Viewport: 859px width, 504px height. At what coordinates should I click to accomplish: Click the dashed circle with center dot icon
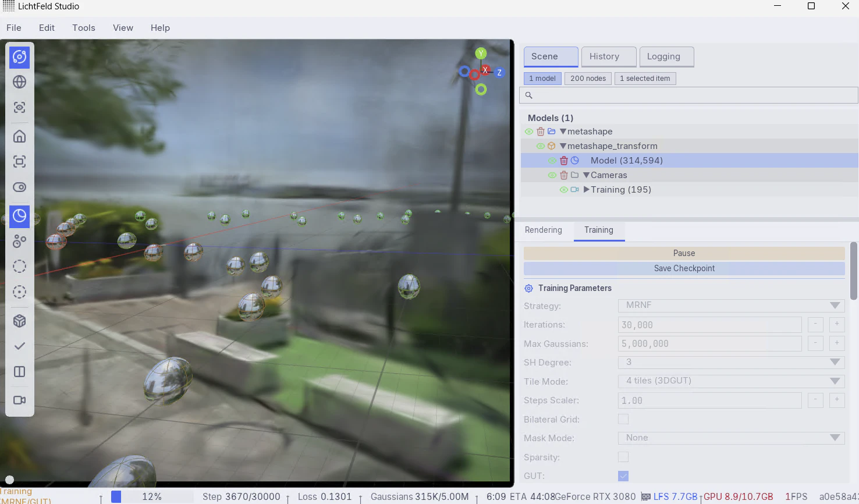tap(19, 292)
